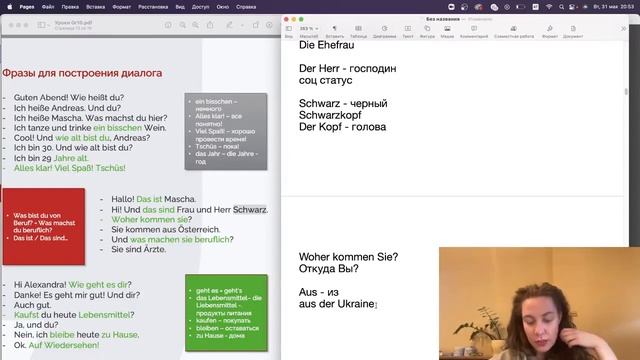The width and height of the screenshot is (640, 360).
Task: Click the text 'aus der Ukraine' in Pages
Action: point(336,304)
